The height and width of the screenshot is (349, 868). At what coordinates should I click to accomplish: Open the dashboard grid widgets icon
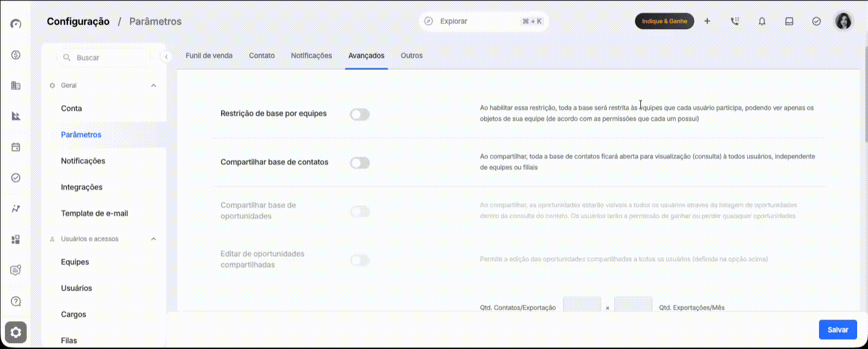click(16, 239)
